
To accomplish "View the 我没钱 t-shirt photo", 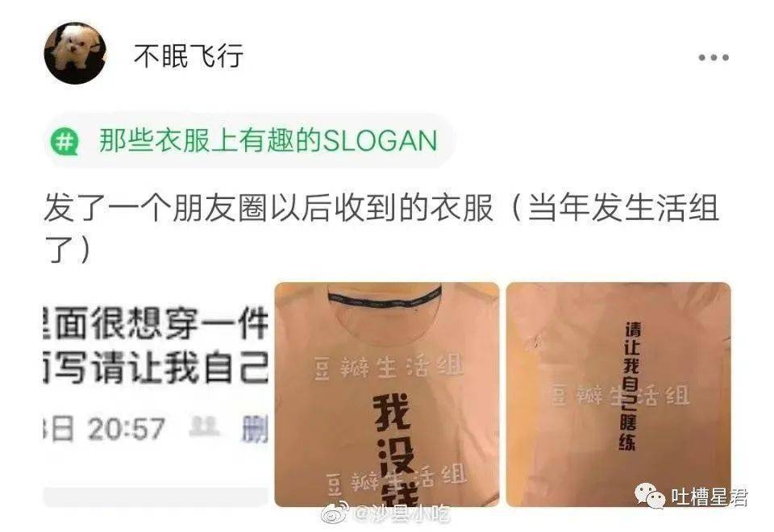I will click(x=387, y=394).
